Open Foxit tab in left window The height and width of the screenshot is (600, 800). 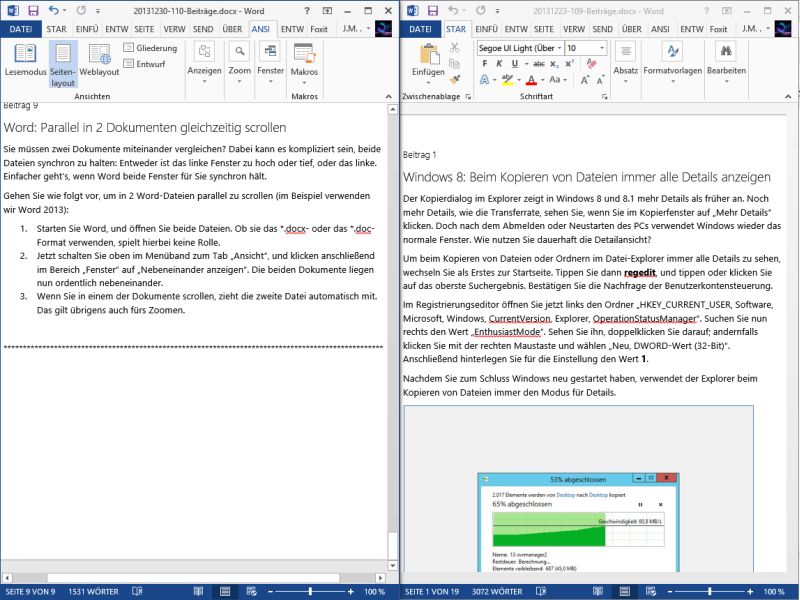319,29
